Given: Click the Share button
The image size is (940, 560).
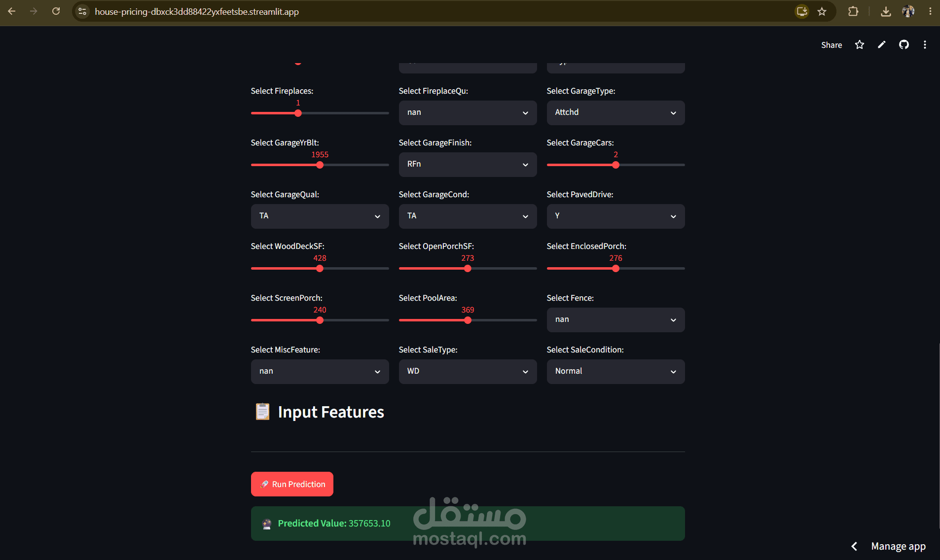Looking at the screenshot, I should pyautogui.click(x=832, y=45).
